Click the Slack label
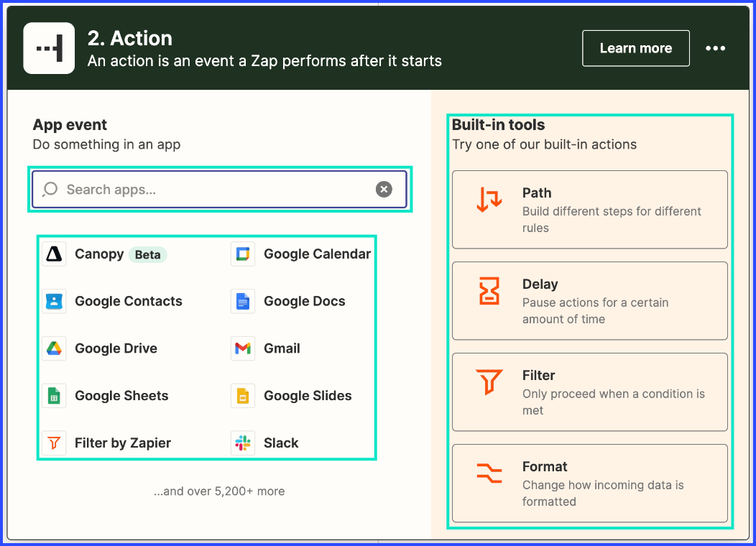 pos(281,443)
